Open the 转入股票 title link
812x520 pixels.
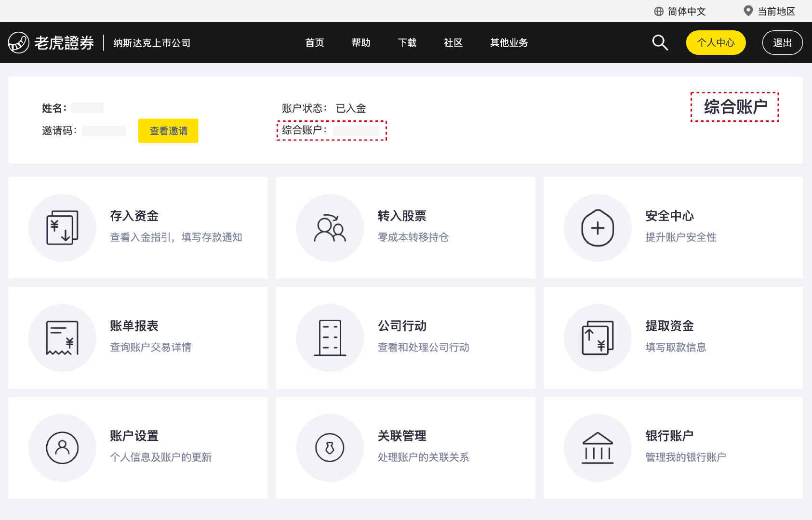[x=402, y=216]
